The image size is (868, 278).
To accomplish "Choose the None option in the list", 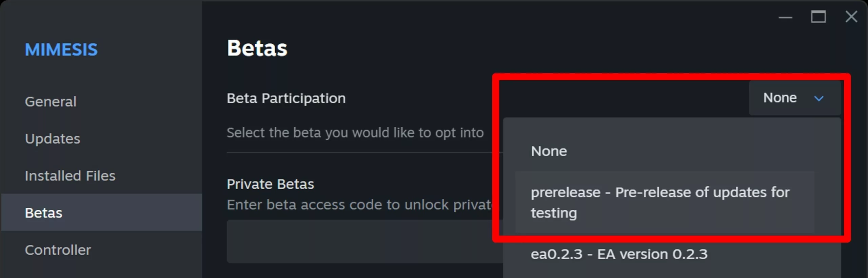I will click(549, 151).
